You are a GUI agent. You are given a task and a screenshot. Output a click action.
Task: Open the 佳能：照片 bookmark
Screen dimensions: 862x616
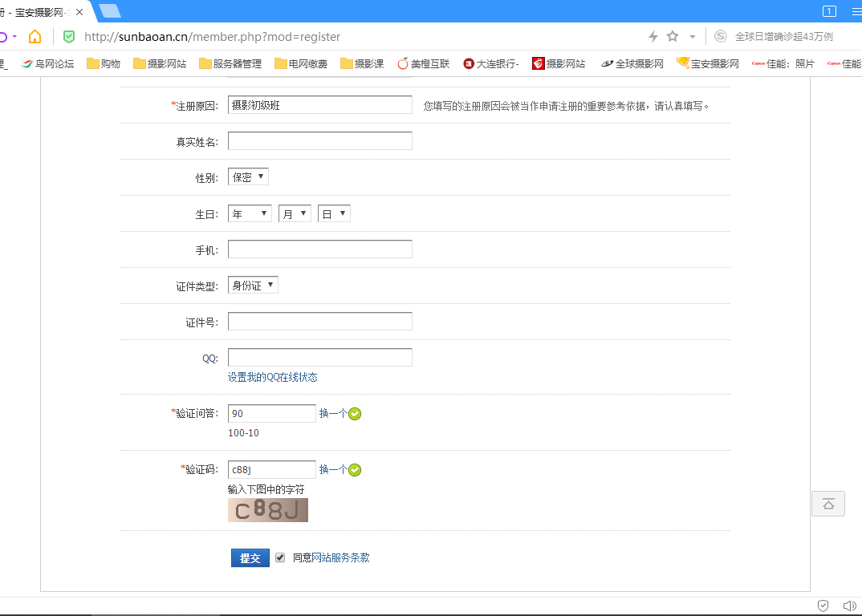click(x=783, y=63)
